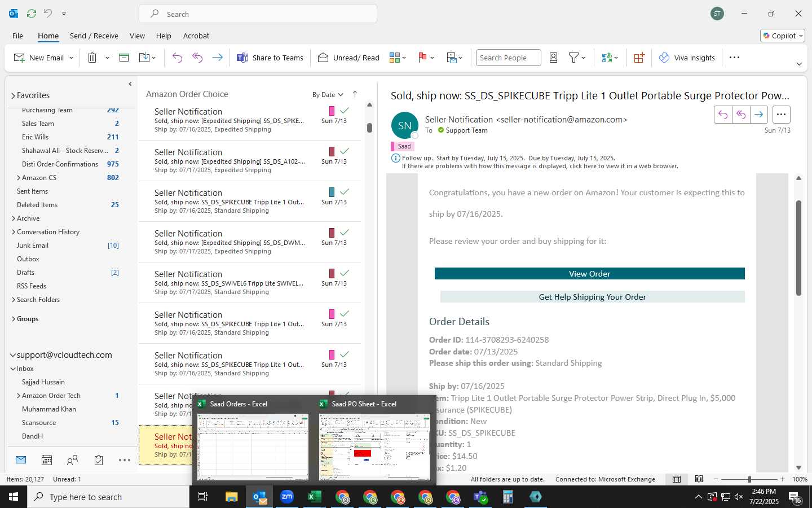The image size is (812, 508).
Task: Expand the Archive folder
Action: coord(14,218)
